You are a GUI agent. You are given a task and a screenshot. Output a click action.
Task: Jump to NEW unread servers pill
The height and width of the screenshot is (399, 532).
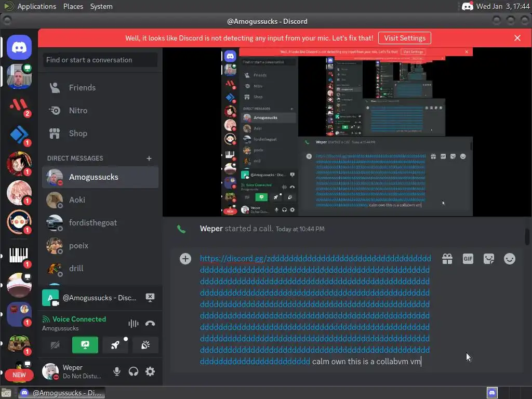point(19,375)
